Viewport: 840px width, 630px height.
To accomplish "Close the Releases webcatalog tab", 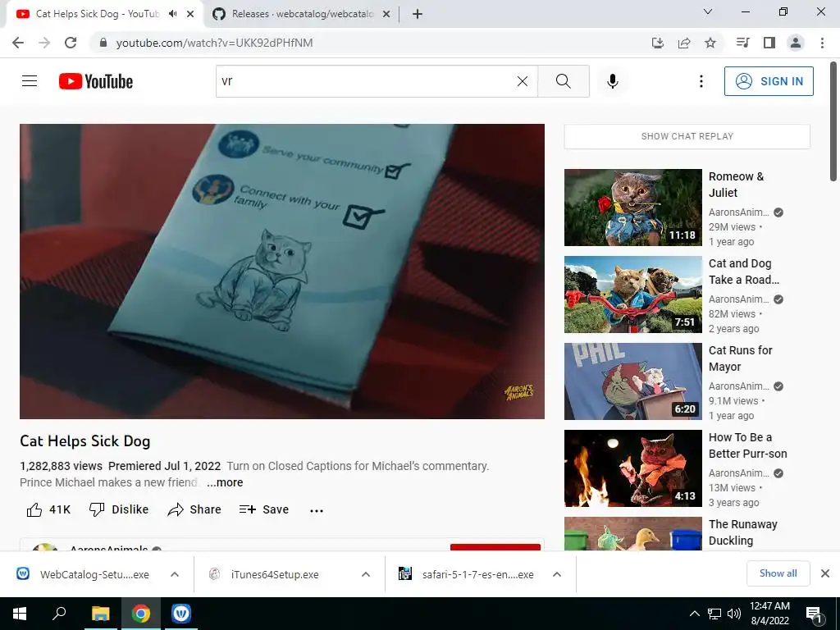I will tap(386, 14).
